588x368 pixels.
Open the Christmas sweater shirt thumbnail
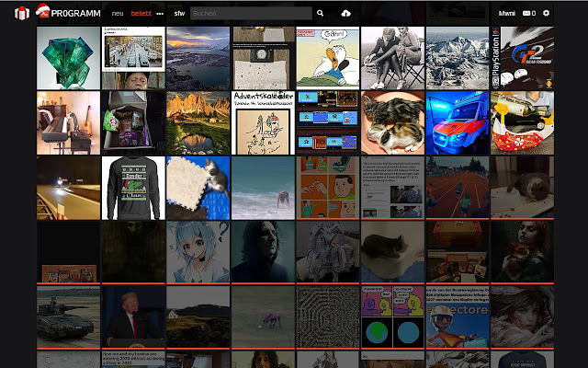coord(133,188)
